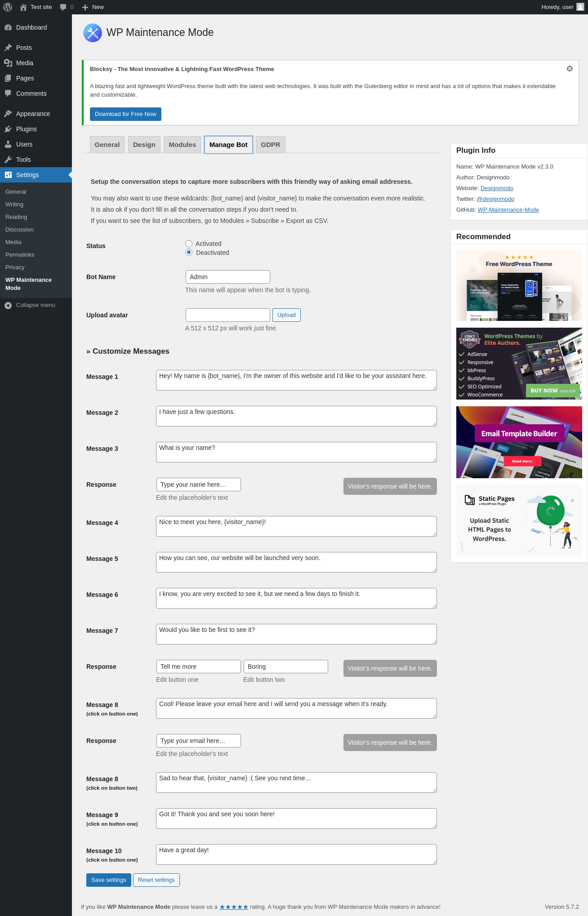Open General settings submenu item
The width and height of the screenshot is (588, 916).
16,192
